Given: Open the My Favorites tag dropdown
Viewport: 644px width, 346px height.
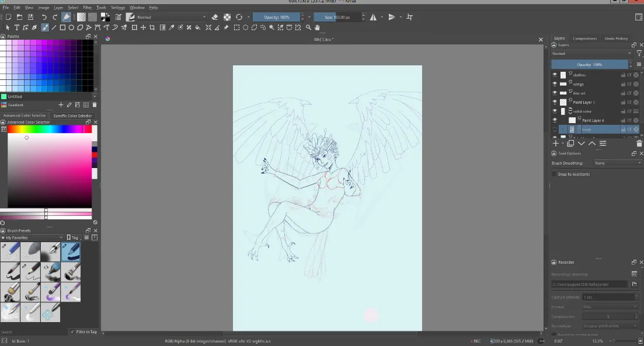Looking at the screenshot, I should pyautogui.click(x=32, y=237).
